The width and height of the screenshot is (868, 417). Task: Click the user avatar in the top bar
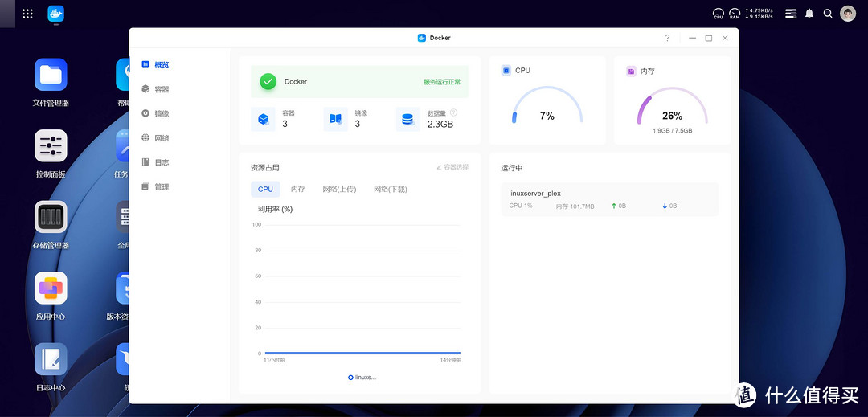tap(848, 14)
